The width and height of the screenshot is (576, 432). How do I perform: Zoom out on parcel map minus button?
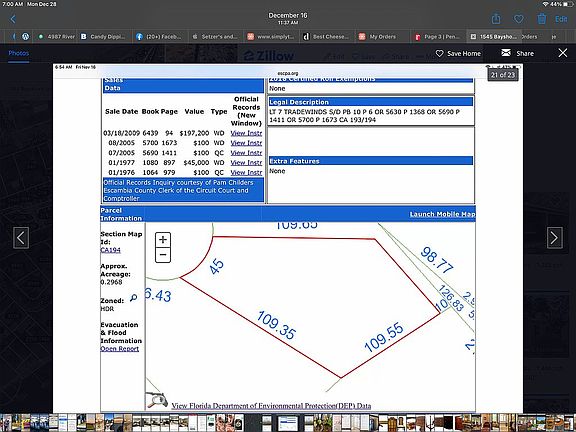pos(163,255)
